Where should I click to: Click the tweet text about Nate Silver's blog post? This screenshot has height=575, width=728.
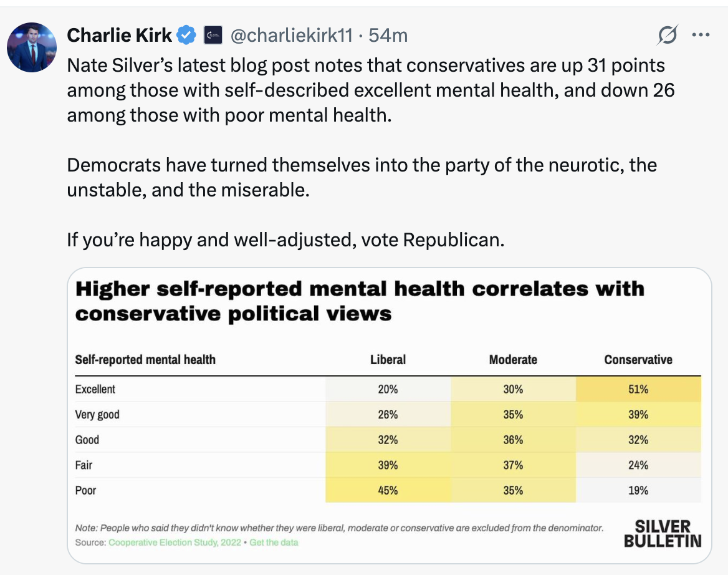tap(370, 90)
